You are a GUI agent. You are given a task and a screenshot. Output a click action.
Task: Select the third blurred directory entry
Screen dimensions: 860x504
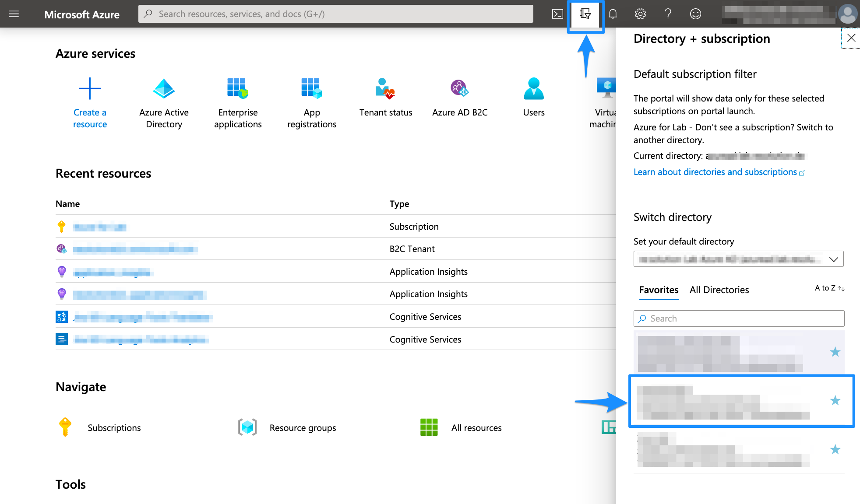[x=739, y=449]
